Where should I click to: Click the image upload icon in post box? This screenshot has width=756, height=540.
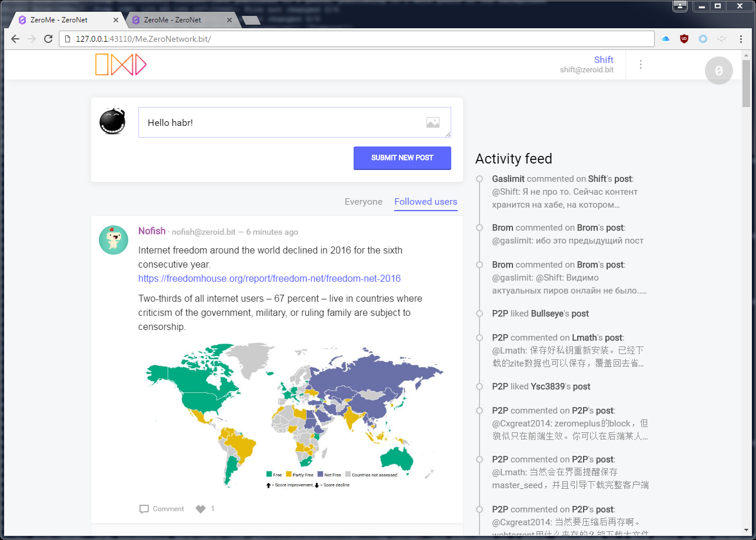(433, 122)
